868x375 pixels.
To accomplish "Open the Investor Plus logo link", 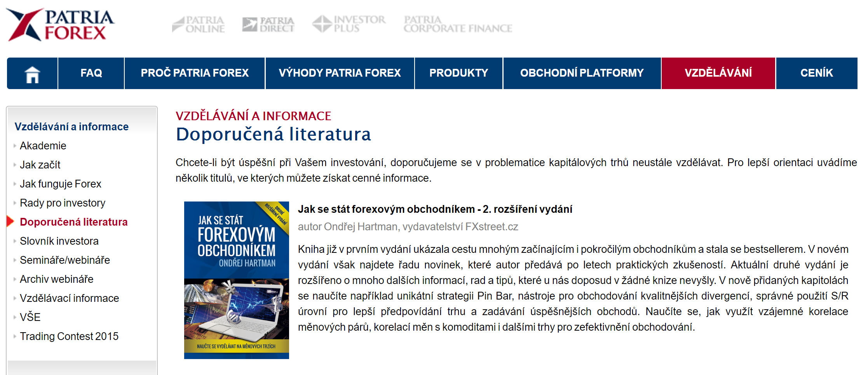I will [x=349, y=24].
